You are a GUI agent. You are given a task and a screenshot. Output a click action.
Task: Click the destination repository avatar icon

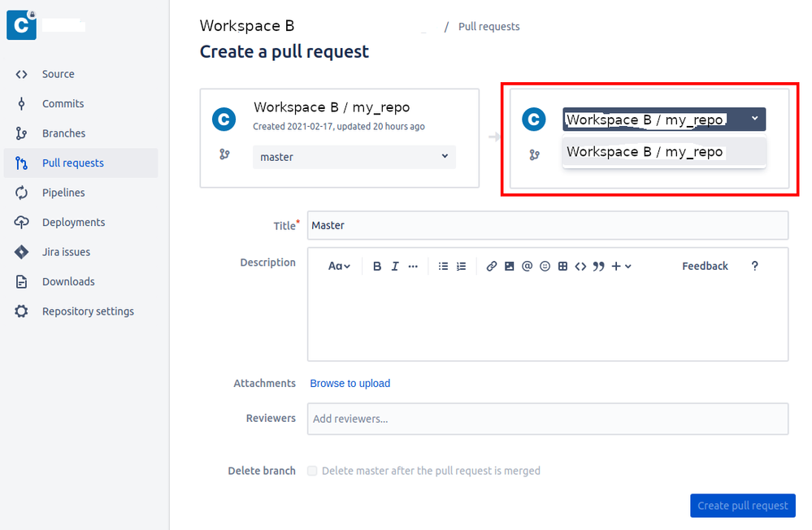tap(533, 119)
